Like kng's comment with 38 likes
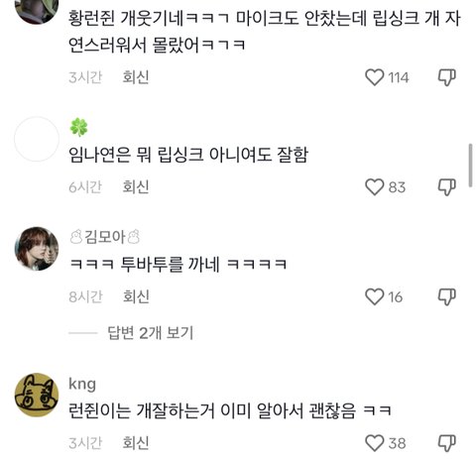 374,443
